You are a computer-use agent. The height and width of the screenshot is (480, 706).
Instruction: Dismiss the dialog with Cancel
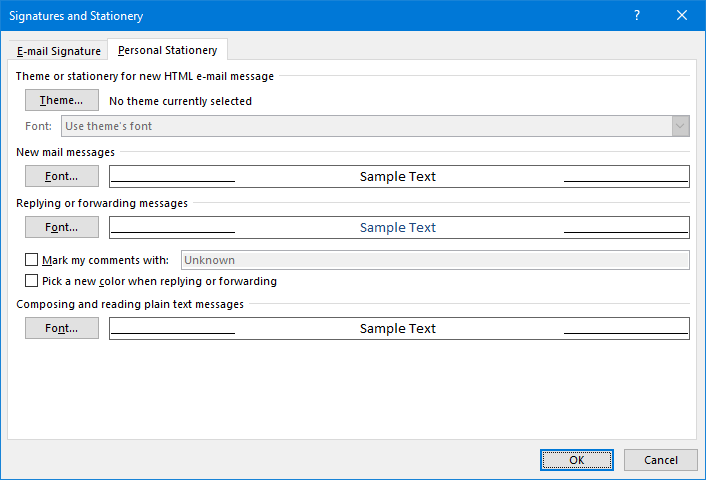pos(661,460)
